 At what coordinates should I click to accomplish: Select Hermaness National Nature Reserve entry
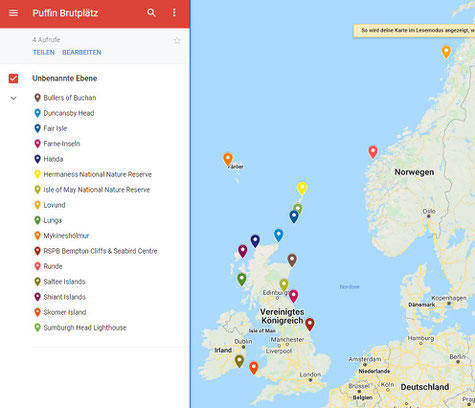[x=93, y=174]
